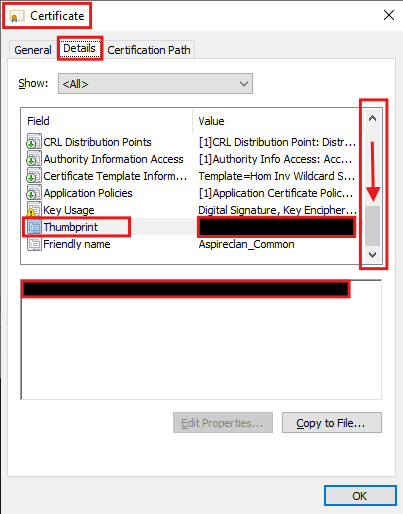Click the Application Policies extension icon

pyautogui.click(x=34, y=192)
